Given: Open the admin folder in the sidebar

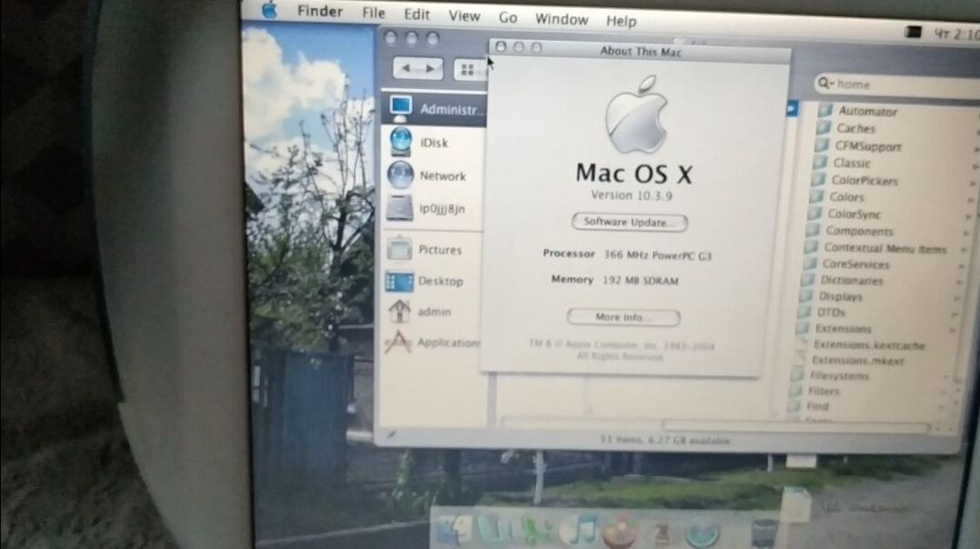Looking at the screenshot, I should tap(435, 312).
